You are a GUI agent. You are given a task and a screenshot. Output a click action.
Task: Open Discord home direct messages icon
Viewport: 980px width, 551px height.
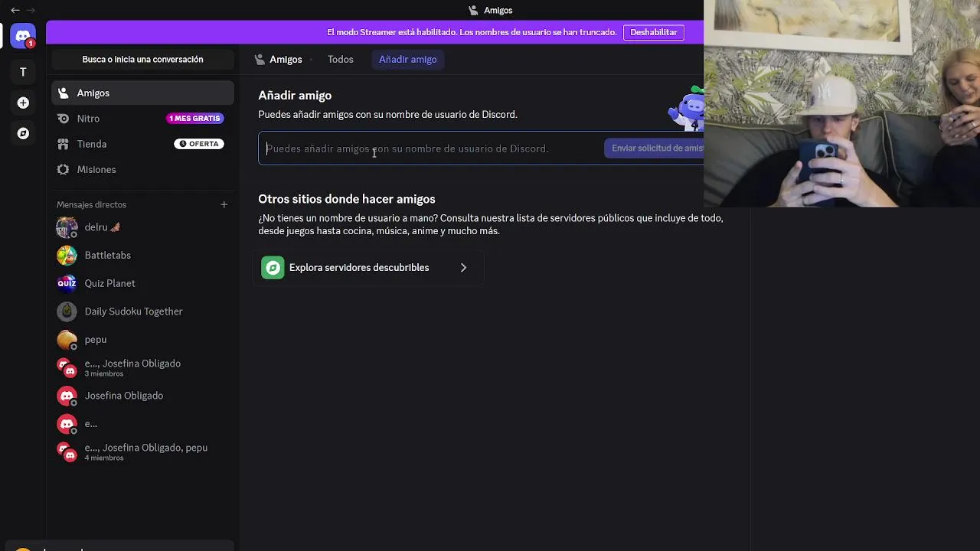point(23,35)
